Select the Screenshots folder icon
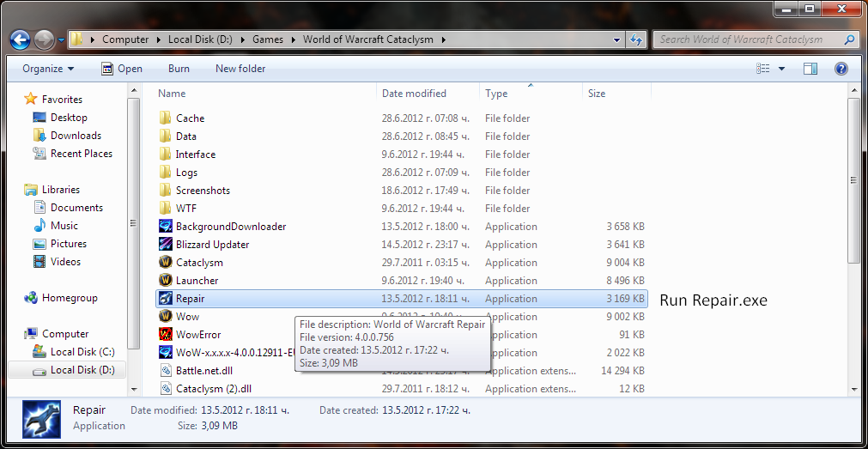Viewport: 868px width, 449px height. (x=165, y=191)
